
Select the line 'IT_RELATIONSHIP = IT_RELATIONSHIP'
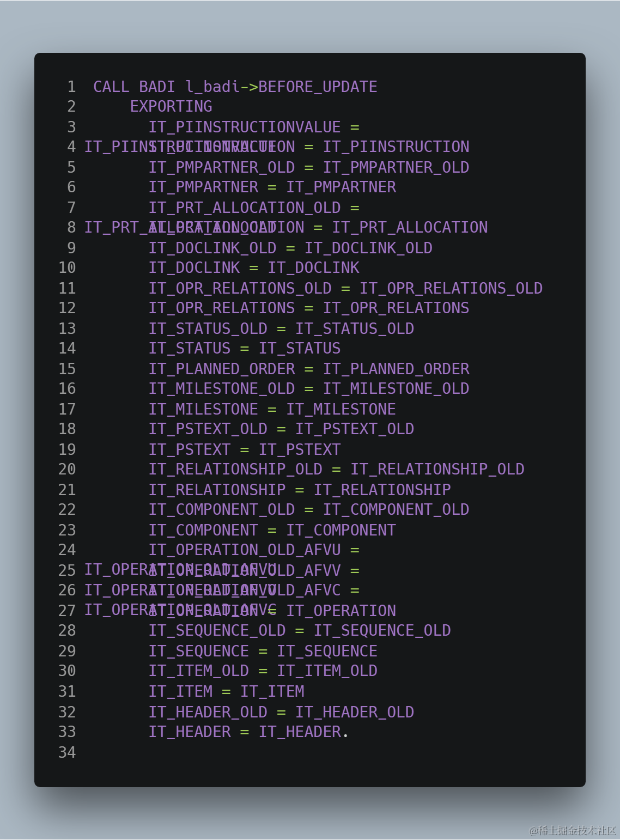tap(300, 490)
